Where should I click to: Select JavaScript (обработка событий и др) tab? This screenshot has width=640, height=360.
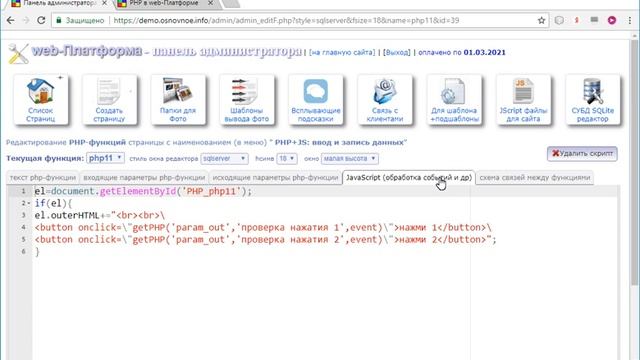pos(409,178)
